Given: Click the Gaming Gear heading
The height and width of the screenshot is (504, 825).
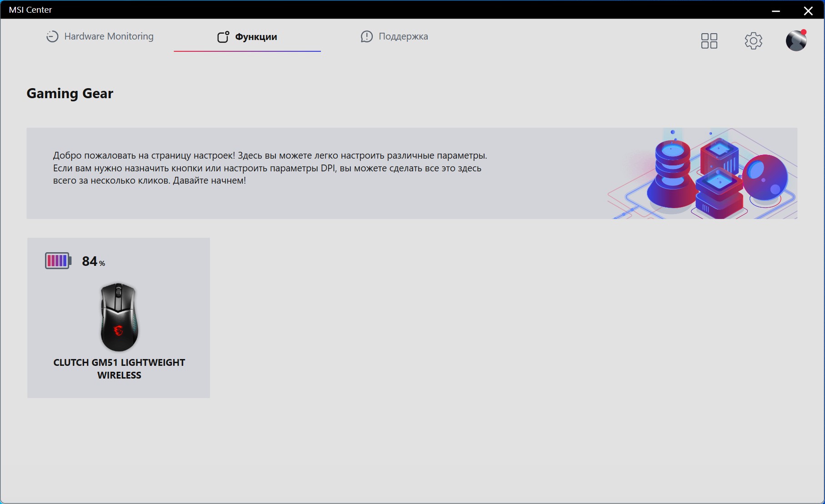Looking at the screenshot, I should pos(70,93).
